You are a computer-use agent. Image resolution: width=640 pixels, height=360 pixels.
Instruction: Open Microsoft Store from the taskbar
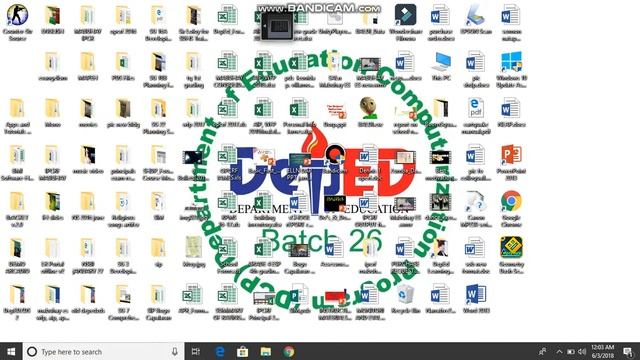pyautogui.click(x=242, y=351)
